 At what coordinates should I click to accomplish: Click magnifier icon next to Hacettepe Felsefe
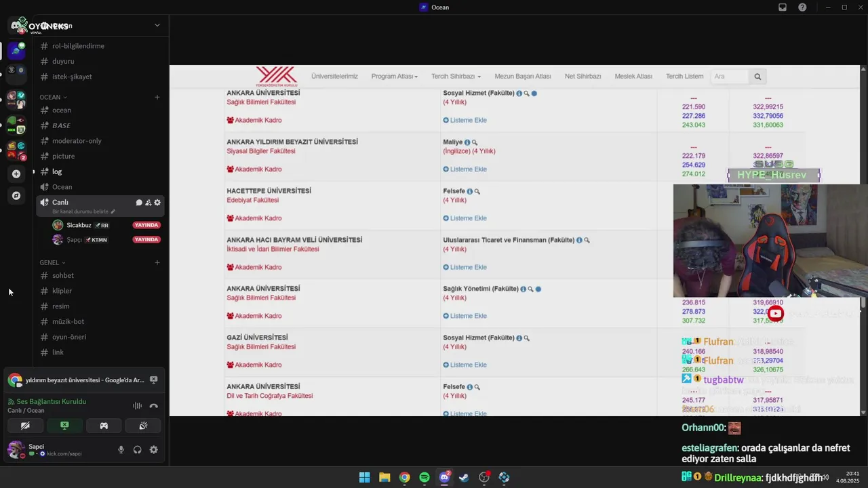(477, 191)
